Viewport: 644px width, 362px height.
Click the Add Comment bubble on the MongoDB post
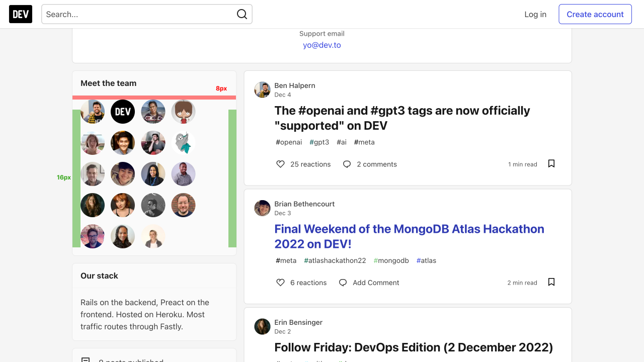369,283
